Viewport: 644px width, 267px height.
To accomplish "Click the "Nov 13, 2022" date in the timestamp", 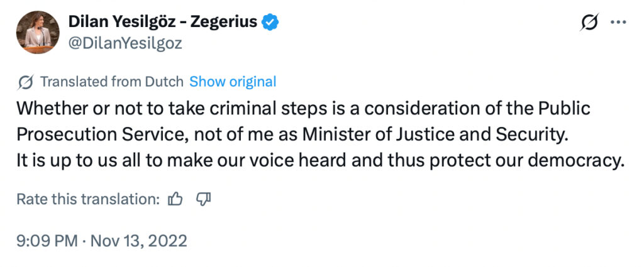I will click(140, 241).
